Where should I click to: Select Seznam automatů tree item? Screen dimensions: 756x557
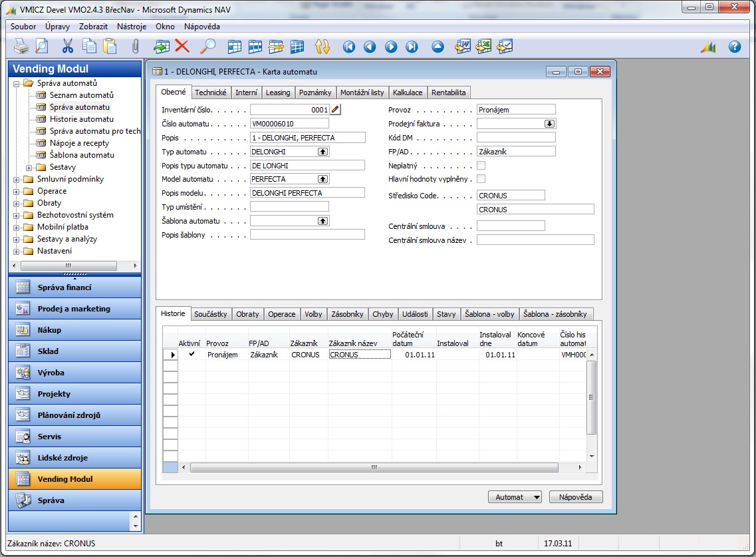82,95
